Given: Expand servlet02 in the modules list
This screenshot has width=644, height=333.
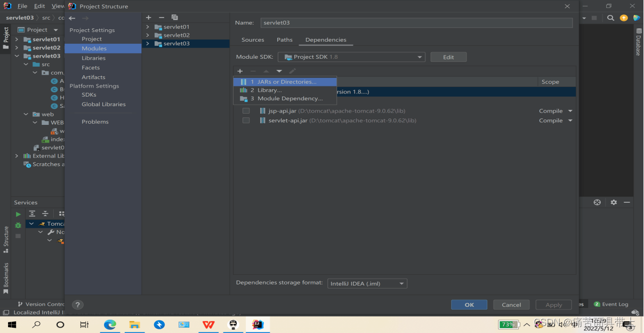Looking at the screenshot, I should tap(148, 35).
